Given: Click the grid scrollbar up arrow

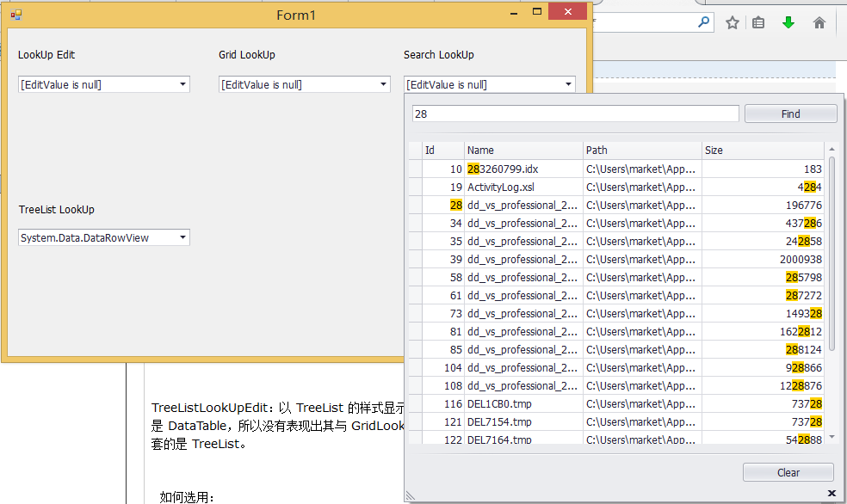Looking at the screenshot, I should [831, 148].
